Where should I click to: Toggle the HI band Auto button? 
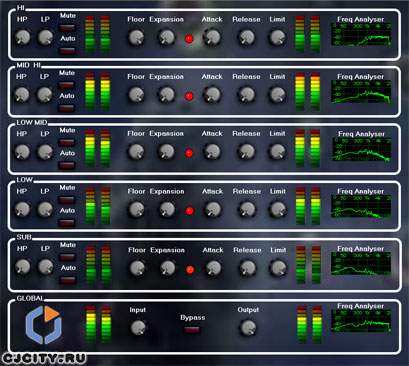click(67, 51)
